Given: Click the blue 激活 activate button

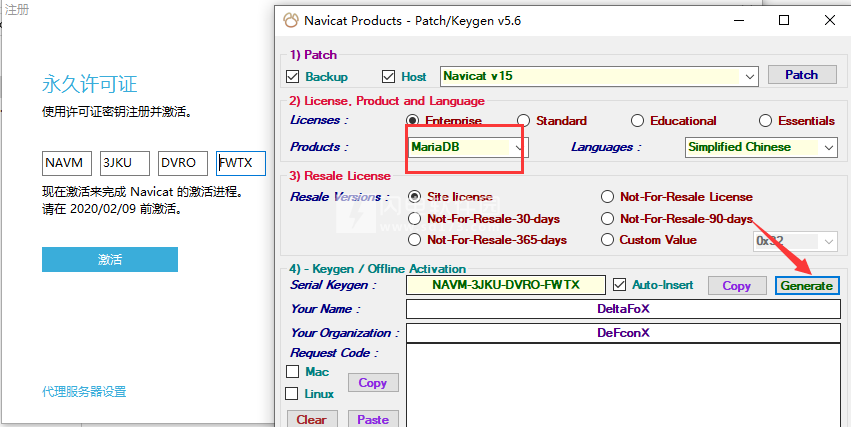Looking at the screenshot, I should [110, 259].
